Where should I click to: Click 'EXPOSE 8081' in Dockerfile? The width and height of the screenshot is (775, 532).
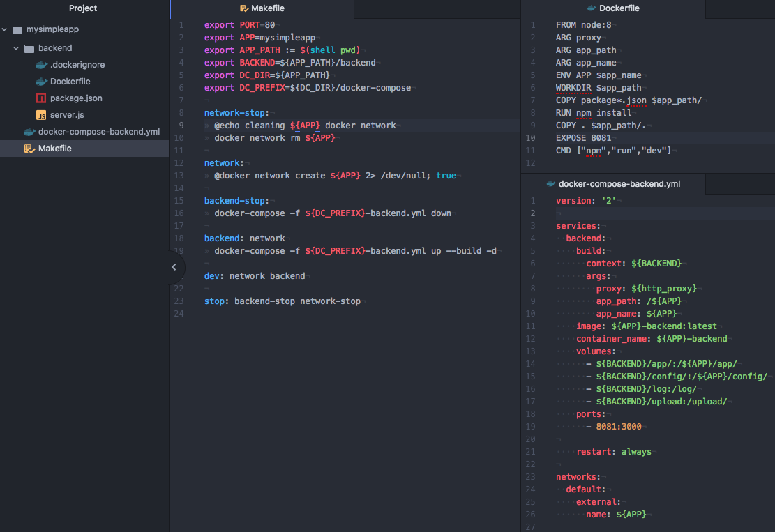click(583, 138)
